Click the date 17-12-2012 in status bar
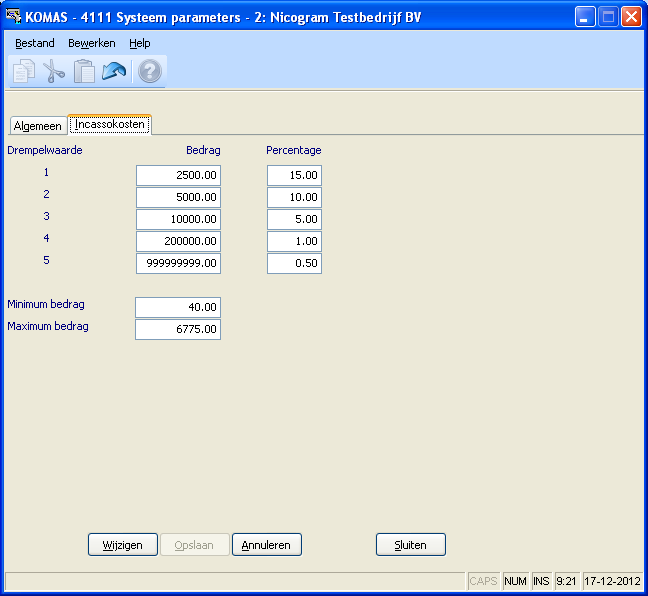The height and width of the screenshot is (596, 648). (x=612, y=581)
